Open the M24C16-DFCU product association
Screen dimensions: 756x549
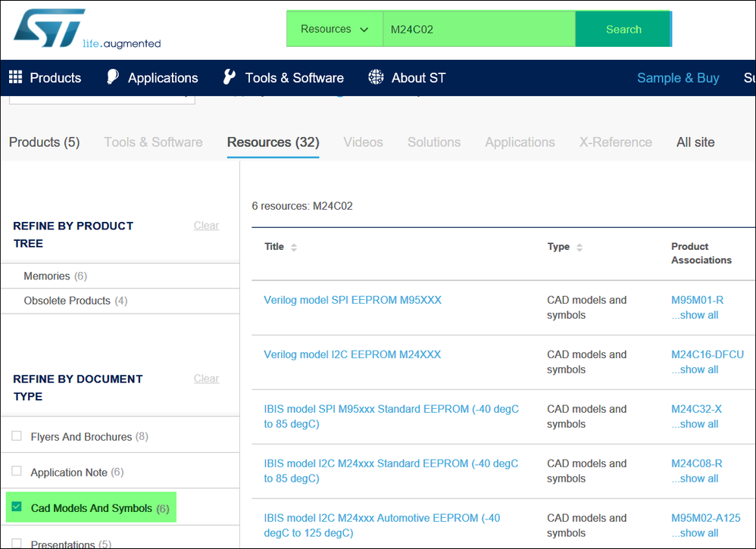[708, 354]
